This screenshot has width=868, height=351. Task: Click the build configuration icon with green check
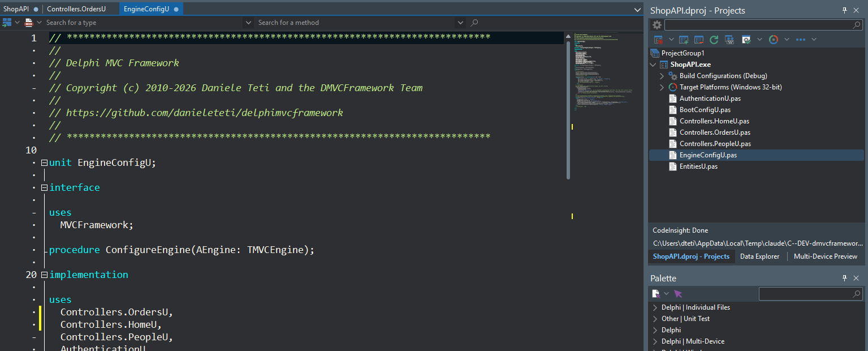pos(746,40)
